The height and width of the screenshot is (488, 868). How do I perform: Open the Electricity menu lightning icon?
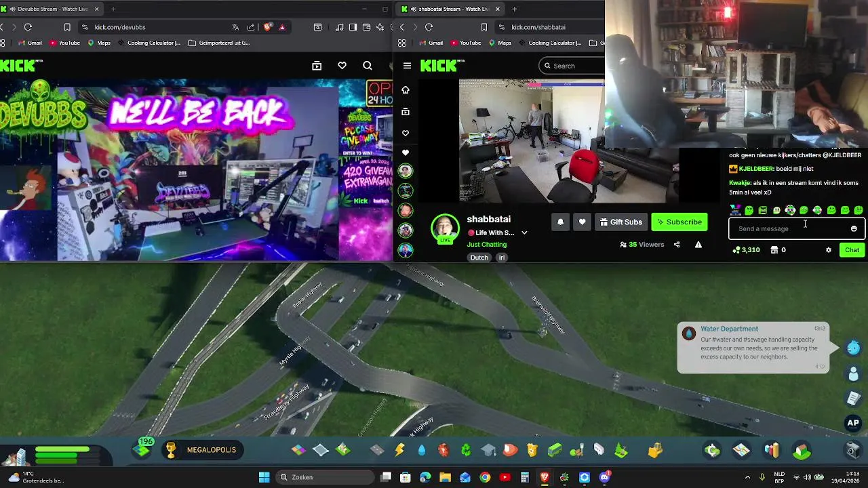coord(400,450)
